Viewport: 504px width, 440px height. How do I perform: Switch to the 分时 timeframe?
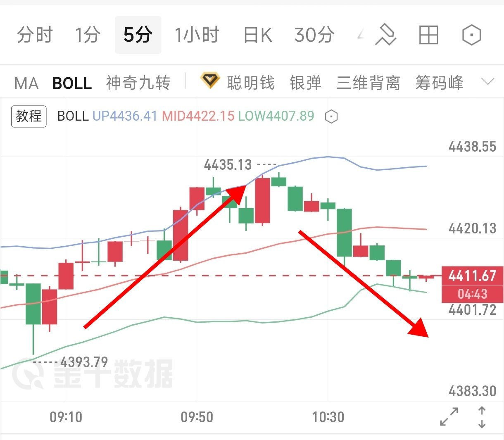click(x=35, y=35)
